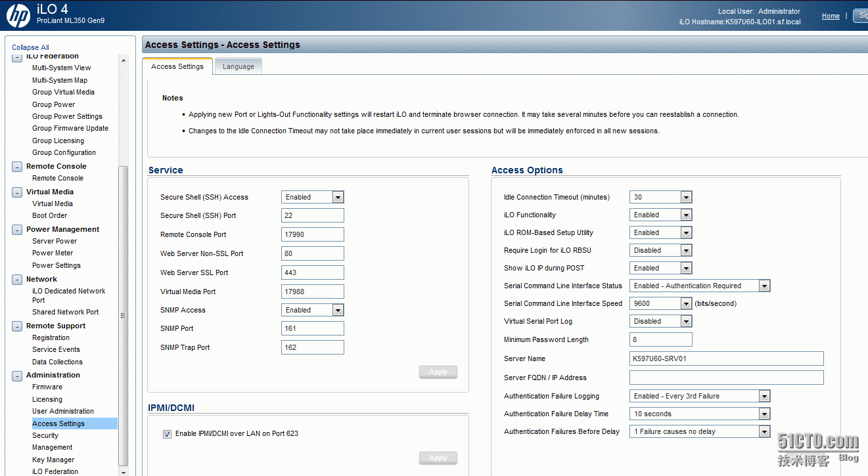Click Apply button in IPMI/DCMI section
Screen dimensions: 868x476
pos(438,458)
